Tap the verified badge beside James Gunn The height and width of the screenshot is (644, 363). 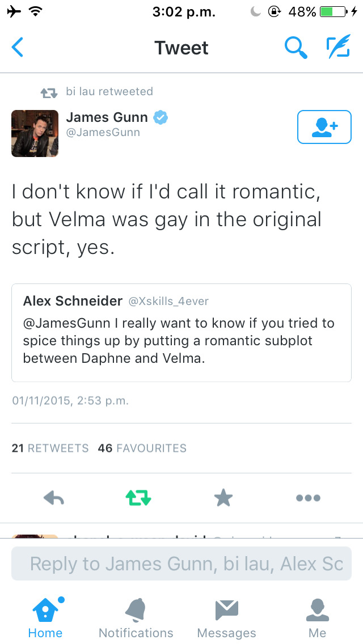click(x=161, y=118)
